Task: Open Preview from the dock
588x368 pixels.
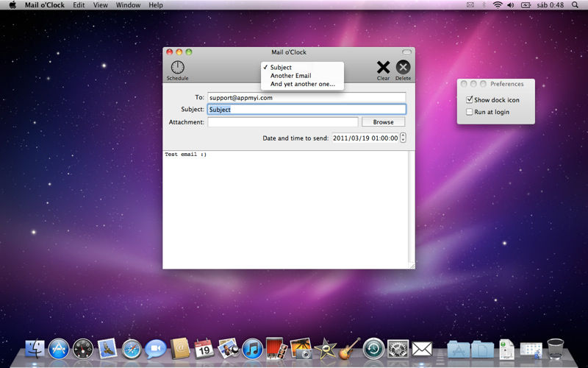Action: pyautogui.click(x=229, y=348)
